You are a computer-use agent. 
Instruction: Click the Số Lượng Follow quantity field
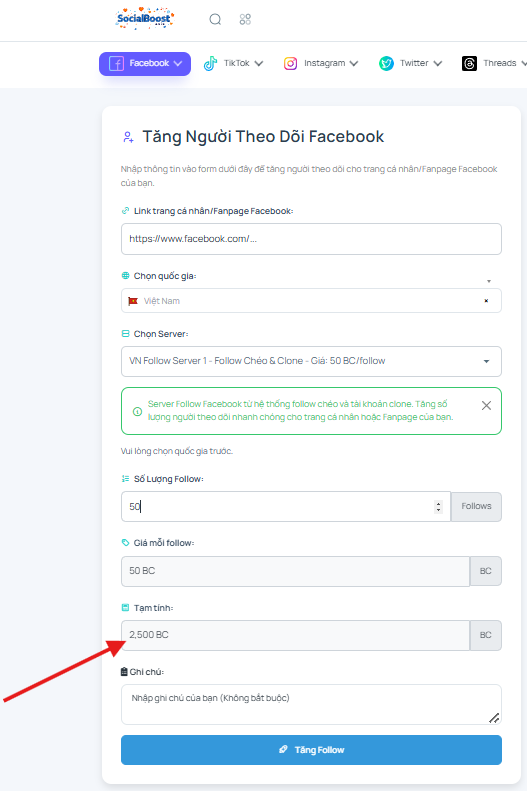click(285, 506)
